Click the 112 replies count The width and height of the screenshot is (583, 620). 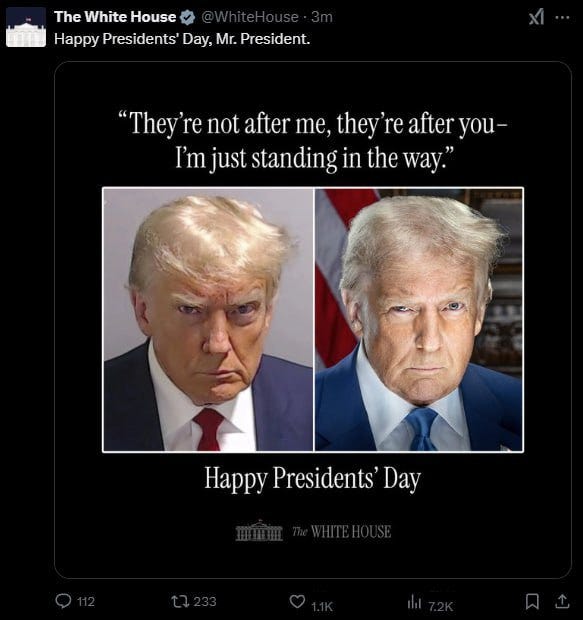(86, 602)
